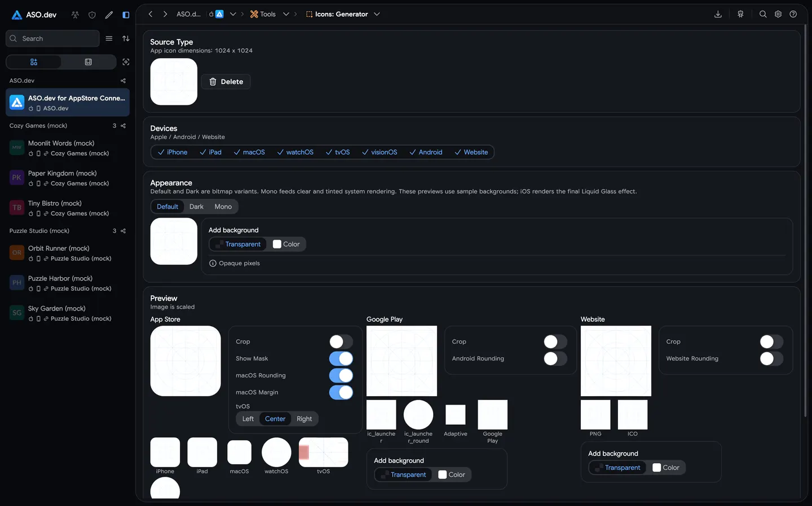
Task: Switch to the Mono appearance tab
Action: (x=223, y=207)
